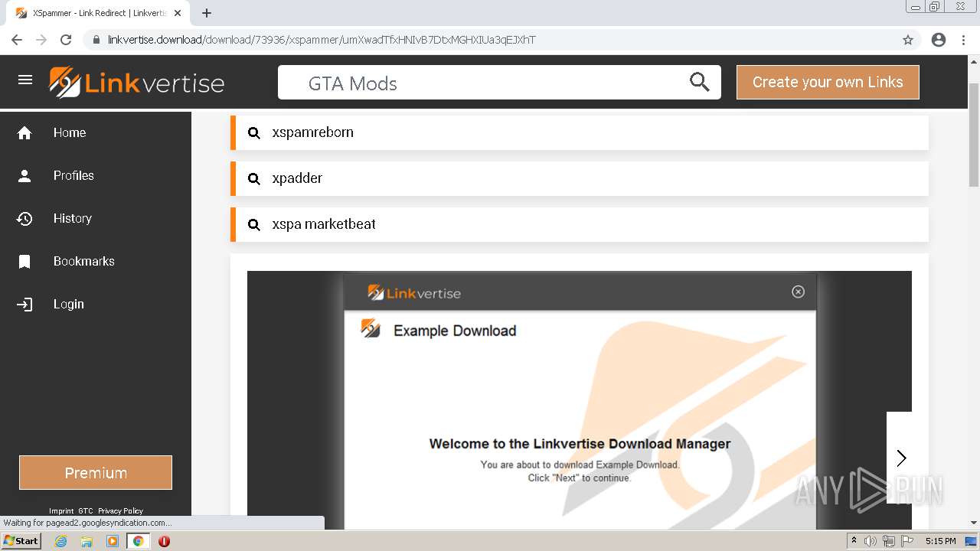Open Chrome profile avatar
The image size is (980, 551).
(x=939, y=40)
